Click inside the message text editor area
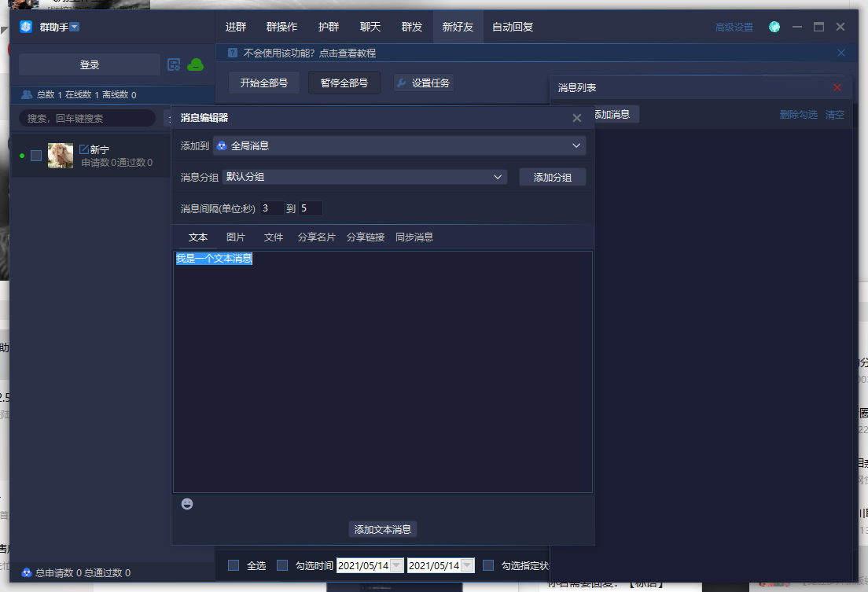Image resolution: width=868 pixels, height=592 pixels. pos(383,372)
